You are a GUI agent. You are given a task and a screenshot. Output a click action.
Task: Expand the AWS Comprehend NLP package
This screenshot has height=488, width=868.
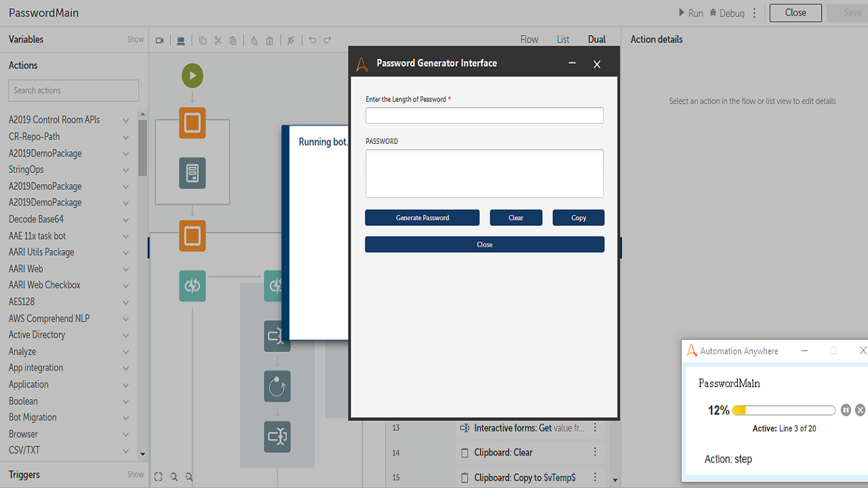(125, 319)
